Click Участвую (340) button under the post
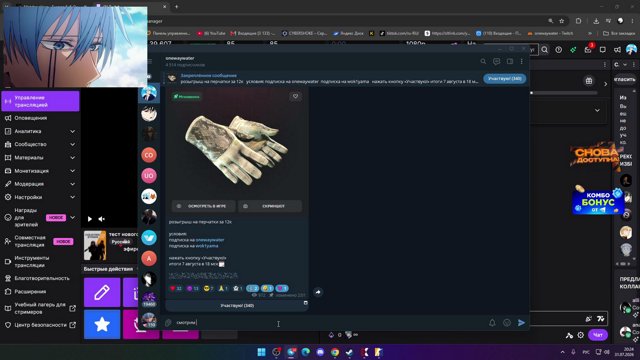The image size is (640, 360). 237,305
